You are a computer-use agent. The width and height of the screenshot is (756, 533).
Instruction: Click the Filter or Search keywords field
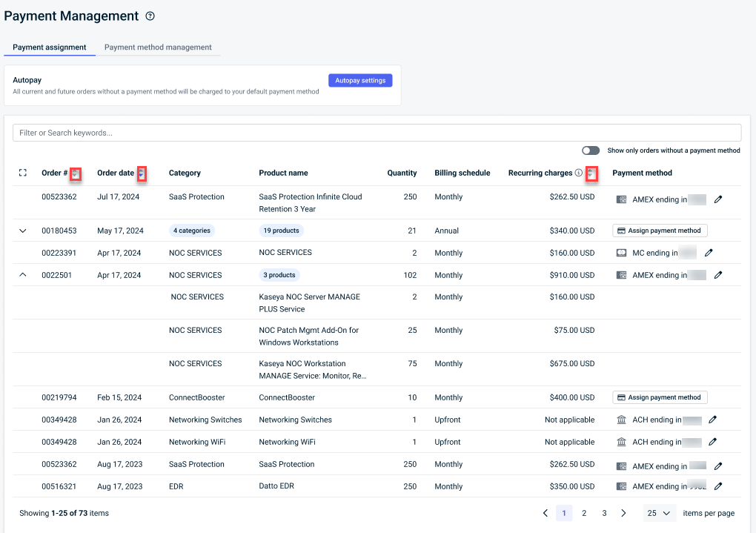(x=377, y=133)
